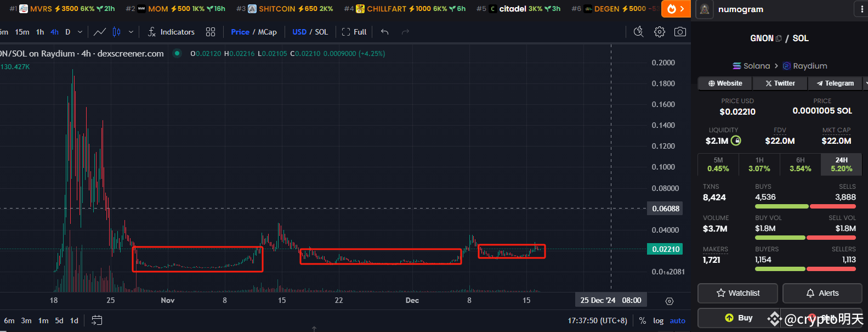
Task: Open timezone selector 17:37:50 (UTC+8)
Action: pyautogui.click(x=598, y=320)
